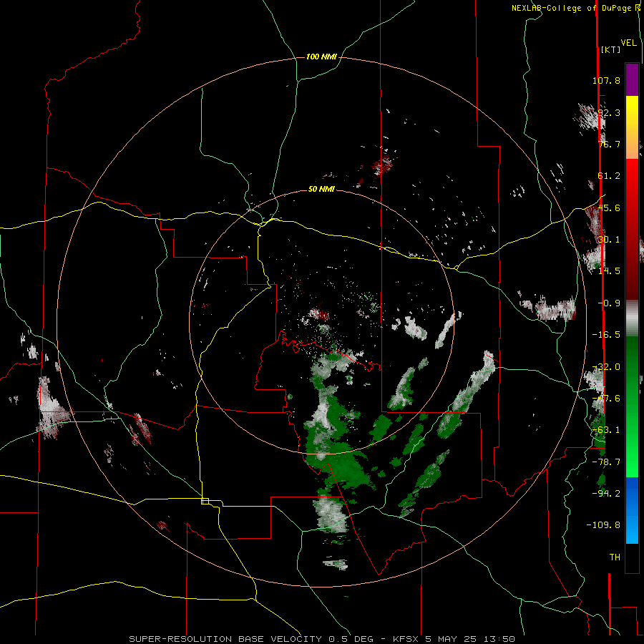
Task: Click the gray segment of the color bar
Action: [632, 317]
